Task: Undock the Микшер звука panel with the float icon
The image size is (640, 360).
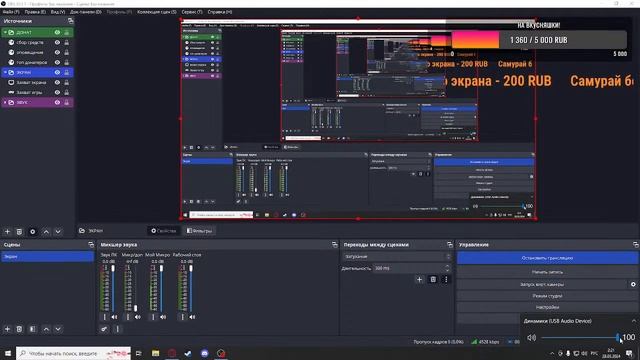Action: [x=335, y=244]
